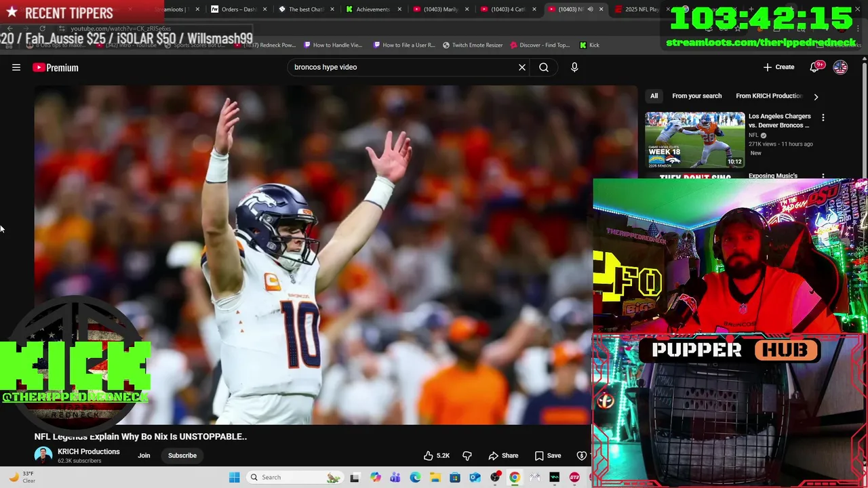Launch Copilot from the taskbar
This screenshot has width=868, height=488.
(x=376, y=477)
